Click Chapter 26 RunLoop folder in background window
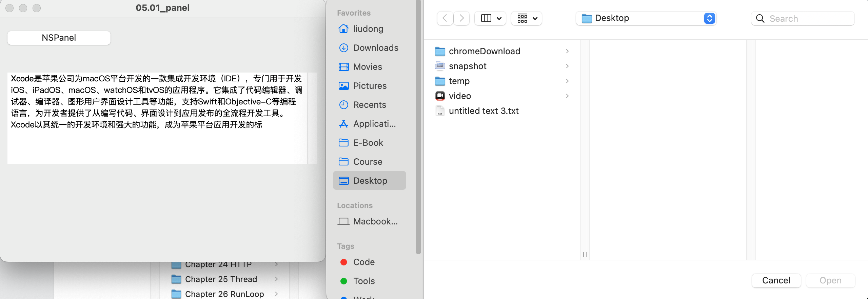The height and width of the screenshot is (299, 868). tap(224, 294)
